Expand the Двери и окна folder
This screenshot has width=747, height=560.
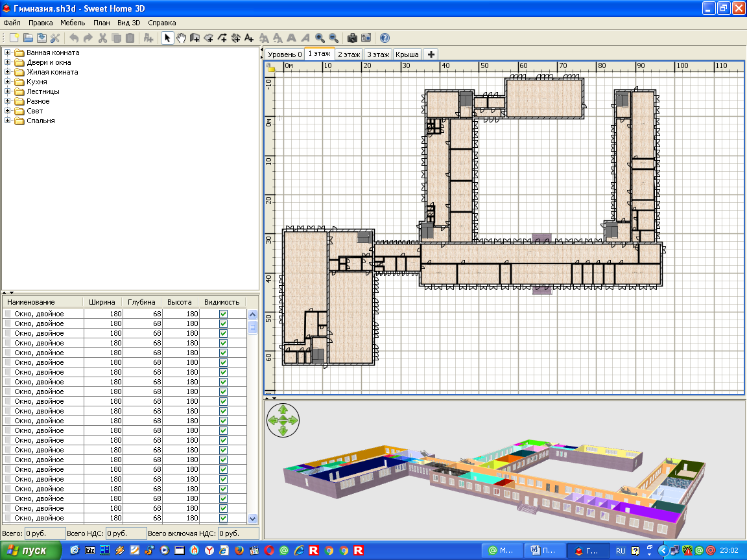coord(7,62)
